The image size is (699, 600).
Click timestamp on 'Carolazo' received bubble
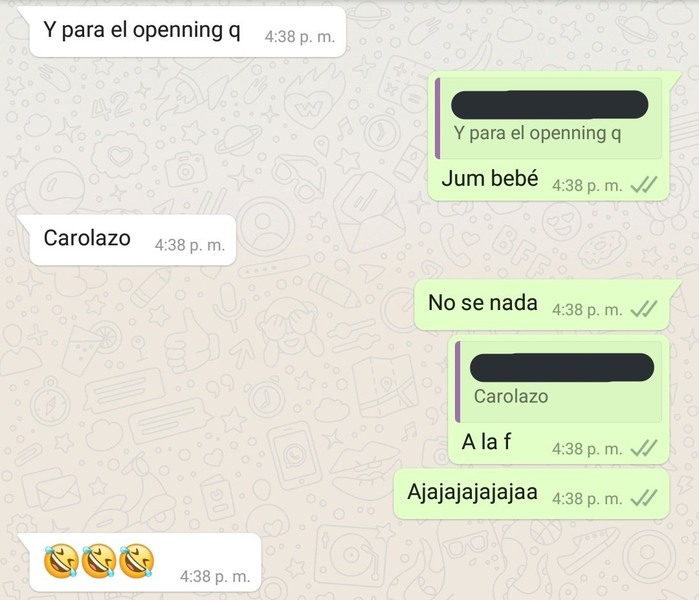coord(190,245)
